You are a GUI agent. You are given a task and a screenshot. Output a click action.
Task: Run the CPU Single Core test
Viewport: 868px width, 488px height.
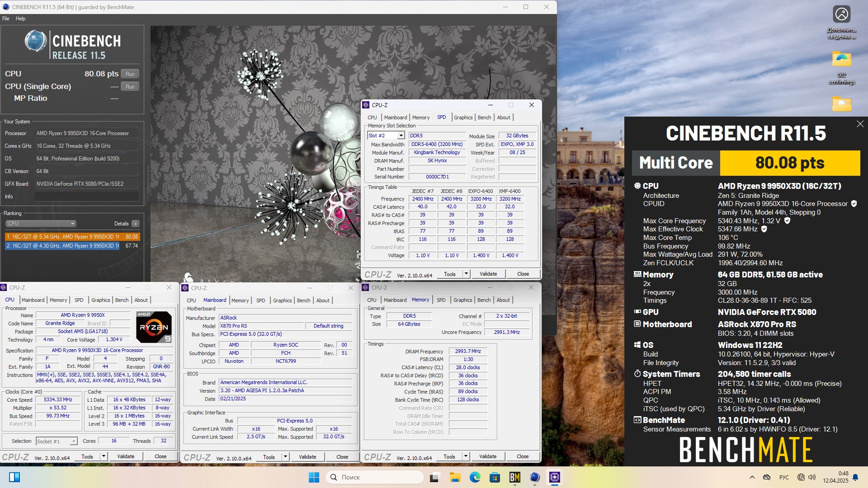click(130, 86)
